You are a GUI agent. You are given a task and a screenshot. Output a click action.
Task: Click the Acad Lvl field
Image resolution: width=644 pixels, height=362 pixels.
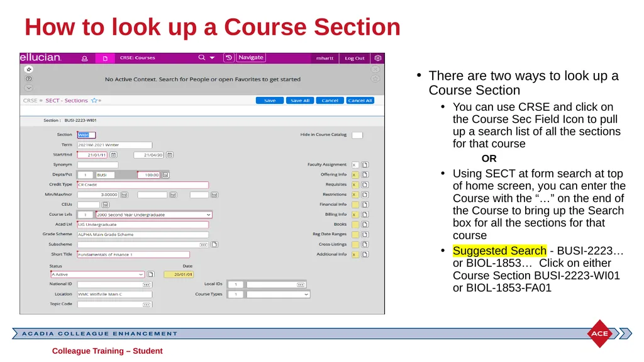143,225
